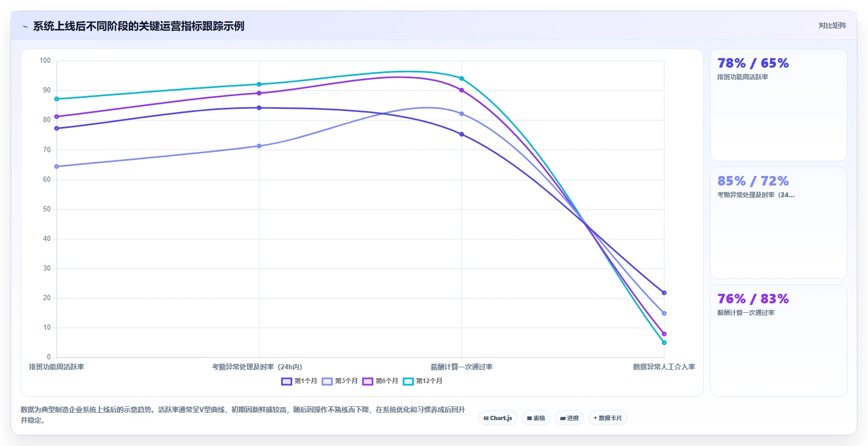Click the lightning icon beside the chart title
The image size is (868, 446).
click(25, 26)
